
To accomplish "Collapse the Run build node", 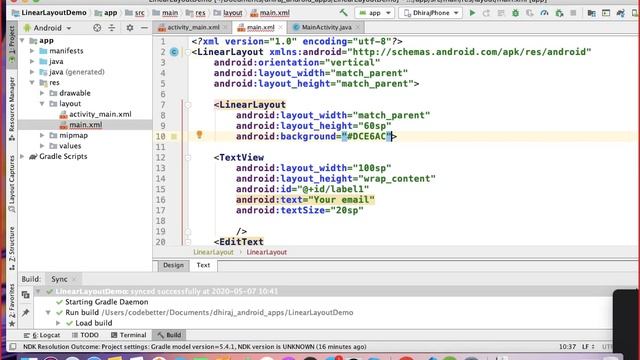I will (48, 313).
